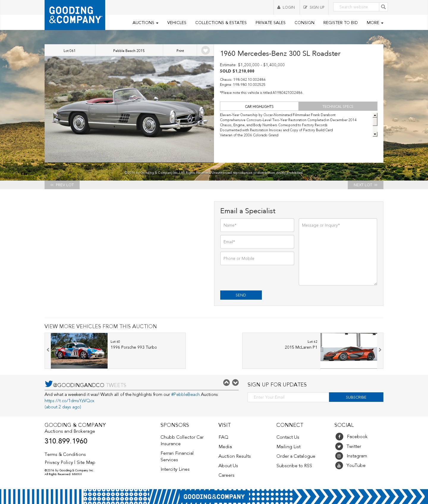
Task: Open Collections & Estates menu item
Action: coord(221,23)
